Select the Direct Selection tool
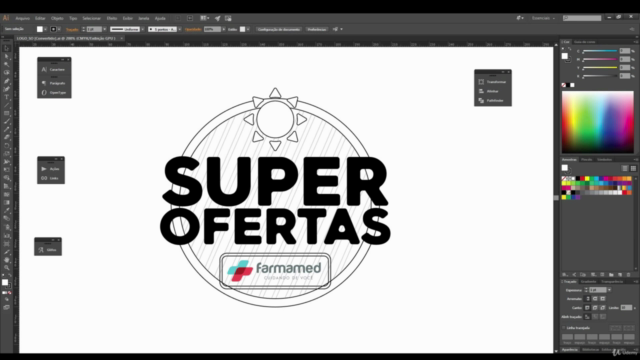This screenshot has height=360, width=640. coord(7,57)
